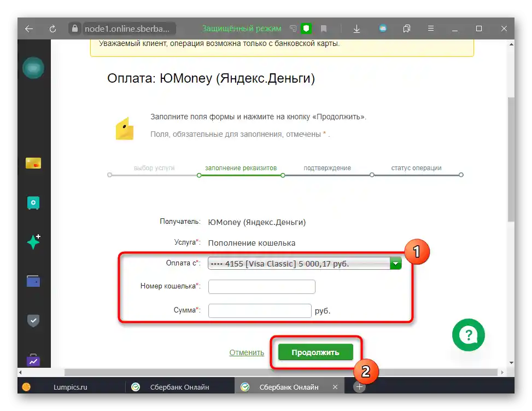Open the blue wallet icon in sidebar

[33, 281]
